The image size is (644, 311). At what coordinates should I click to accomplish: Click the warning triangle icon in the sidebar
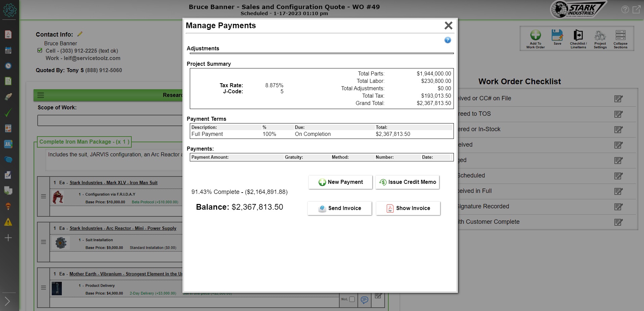point(8,222)
